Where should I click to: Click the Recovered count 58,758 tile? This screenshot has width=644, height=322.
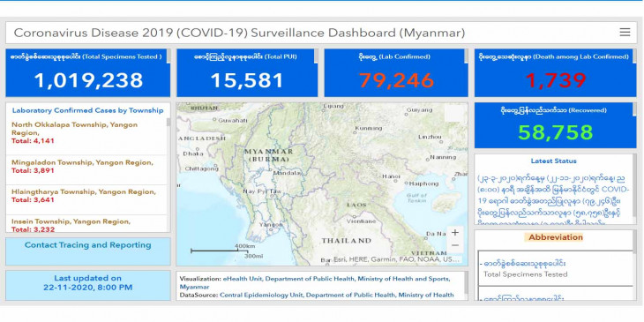[555, 125]
